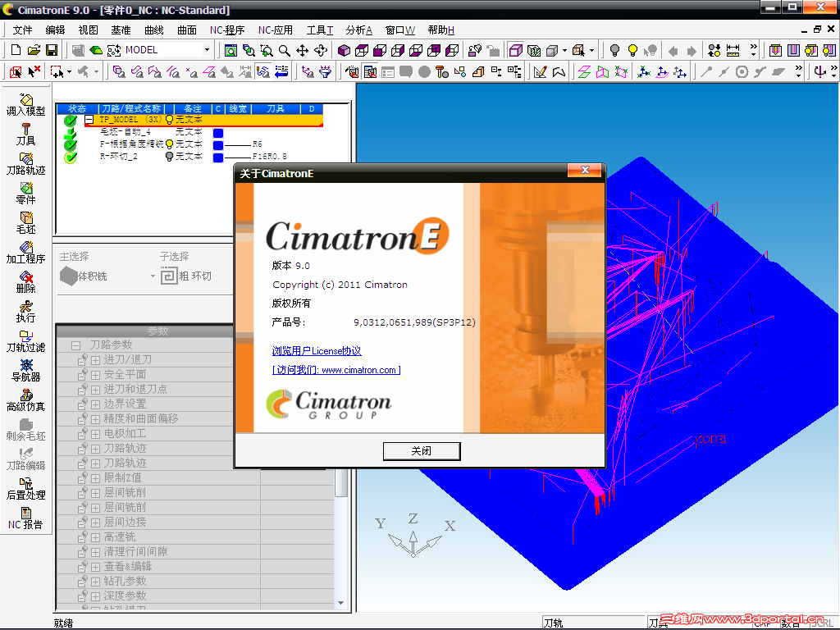Screen dimensions: 840x630
Task: Click the status checkmark of TP_MODEL row
Action: coord(71,121)
